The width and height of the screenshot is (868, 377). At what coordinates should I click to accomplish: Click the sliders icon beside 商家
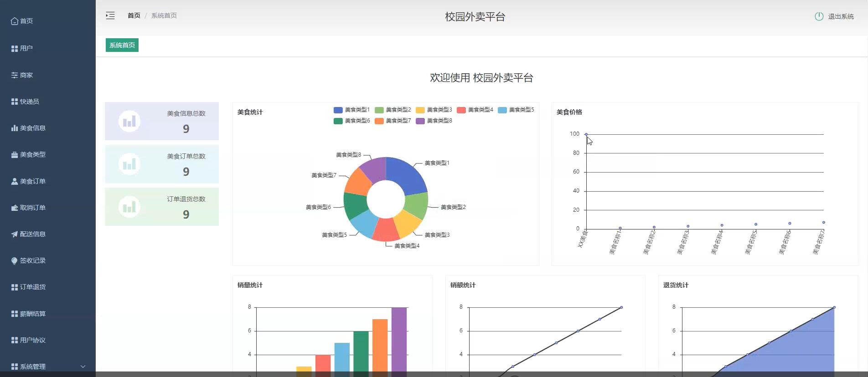(x=15, y=75)
